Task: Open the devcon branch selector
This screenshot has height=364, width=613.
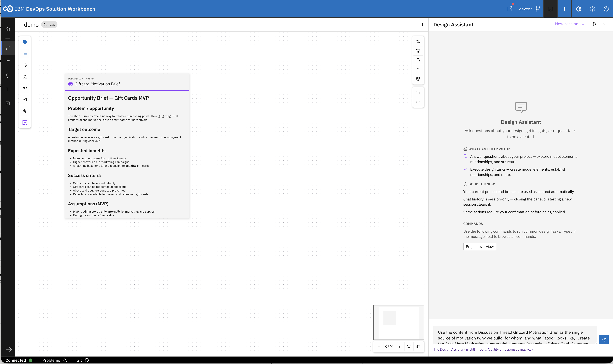Action: coord(530,9)
